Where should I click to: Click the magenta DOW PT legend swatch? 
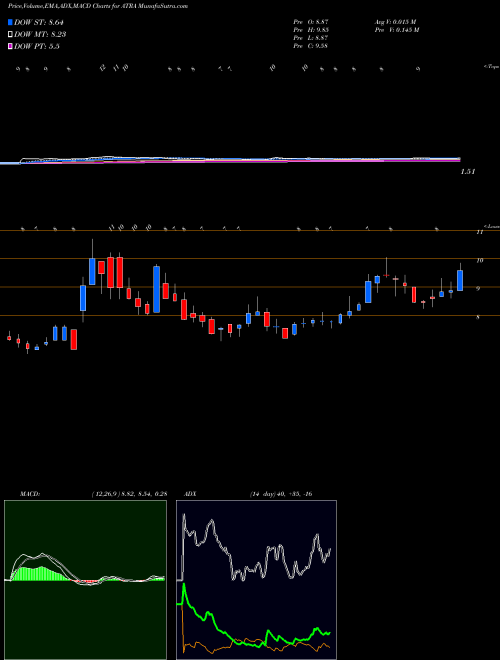11,46
